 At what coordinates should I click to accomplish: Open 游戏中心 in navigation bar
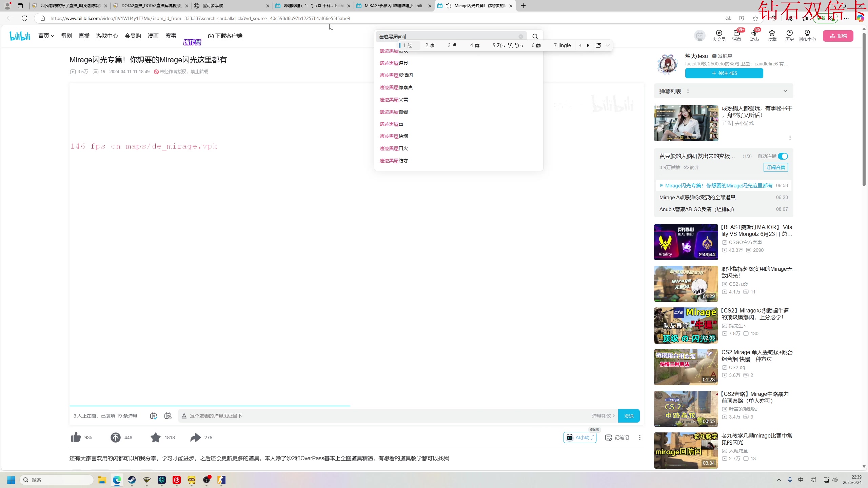tap(107, 36)
